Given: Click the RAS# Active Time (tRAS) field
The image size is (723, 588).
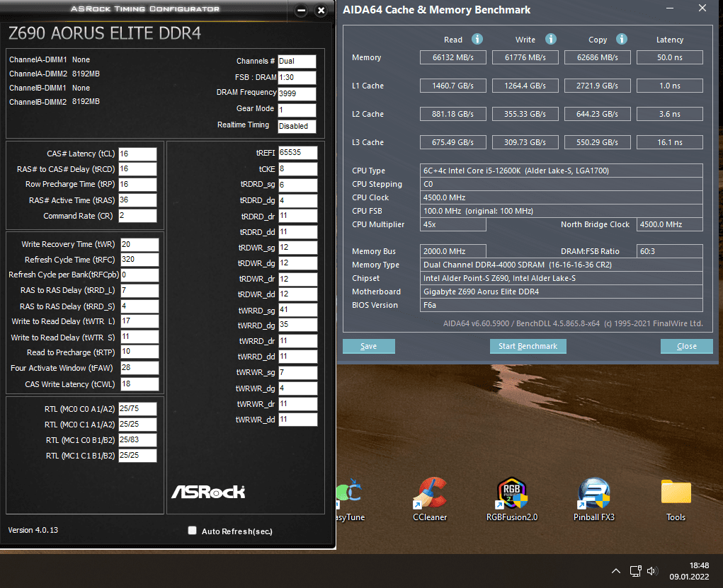Looking at the screenshot, I should click(x=137, y=200).
